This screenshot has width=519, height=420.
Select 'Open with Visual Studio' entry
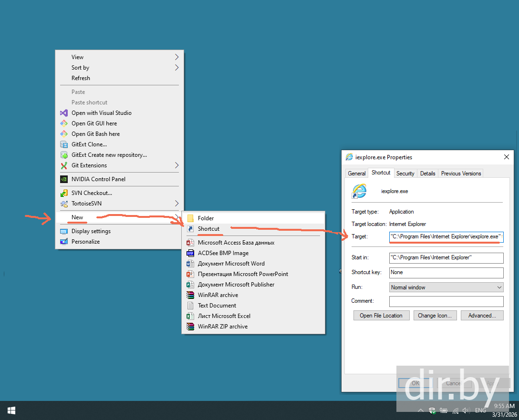point(119,113)
